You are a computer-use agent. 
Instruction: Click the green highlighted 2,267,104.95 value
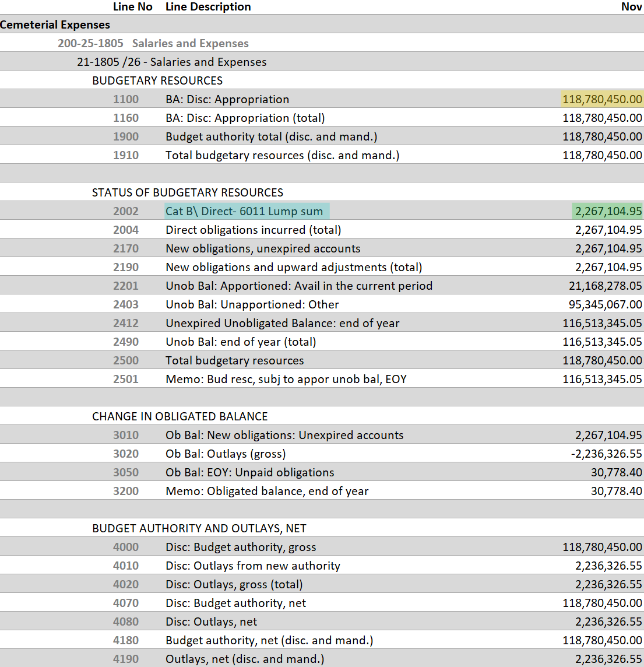607,211
